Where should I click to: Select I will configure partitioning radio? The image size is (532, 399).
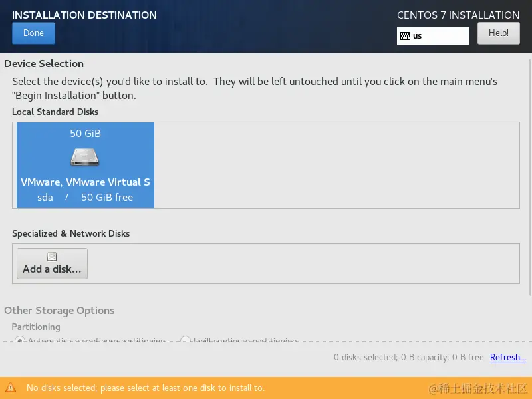point(186,340)
